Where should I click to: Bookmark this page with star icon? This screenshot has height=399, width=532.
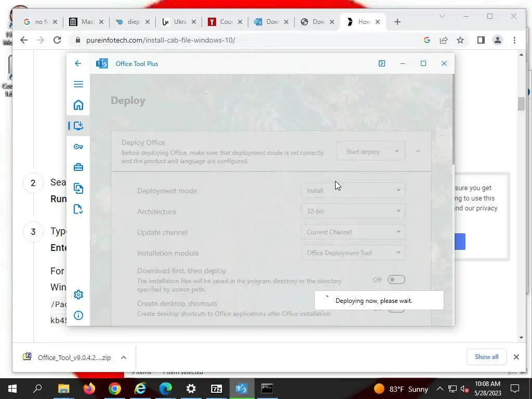(460, 40)
